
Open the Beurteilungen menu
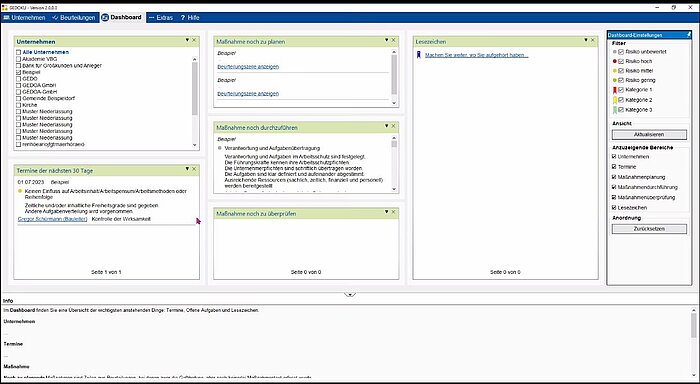(x=74, y=18)
